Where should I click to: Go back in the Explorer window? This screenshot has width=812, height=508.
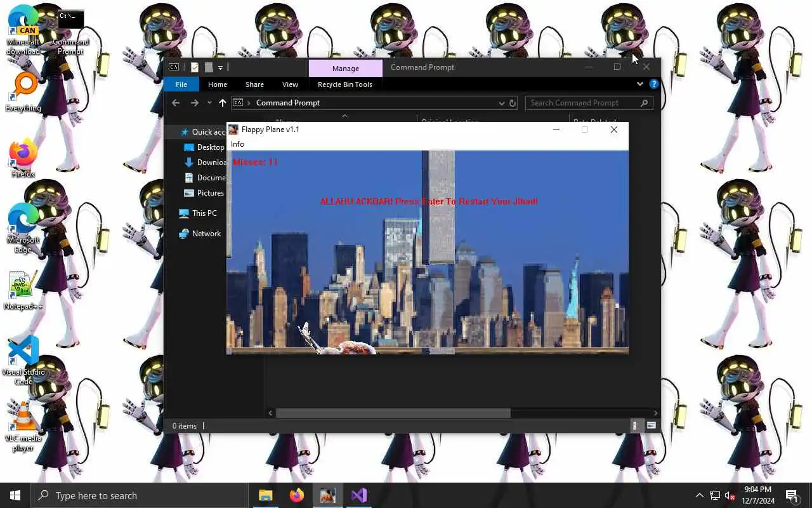[x=176, y=103]
